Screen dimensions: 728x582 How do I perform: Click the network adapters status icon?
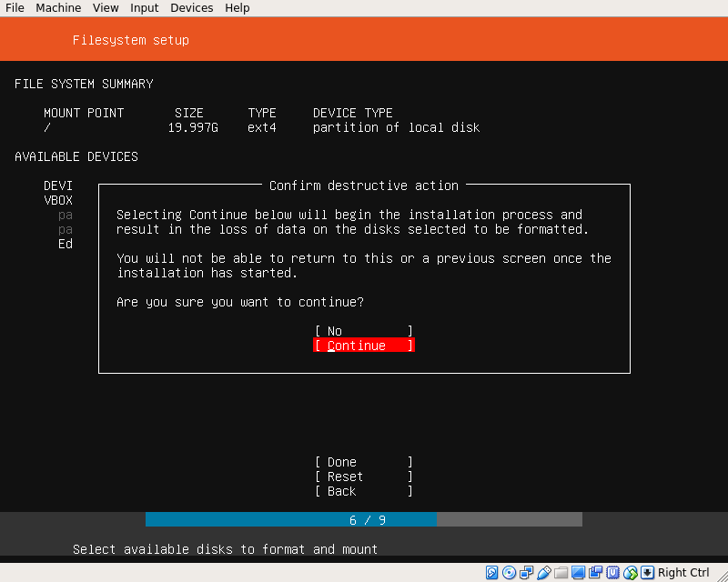527,573
